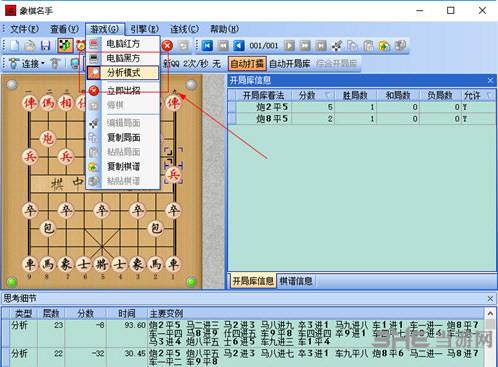Open the 分数 column sort dropdown arrow
Image resolution: width=498 pixels, height=367 pixels.
click(328, 96)
